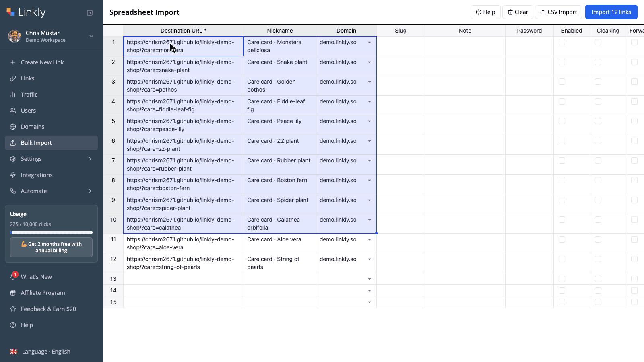Click the trash icon in the Clear button
Viewport: 644px width, 362px height.
click(x=510, y=12)
